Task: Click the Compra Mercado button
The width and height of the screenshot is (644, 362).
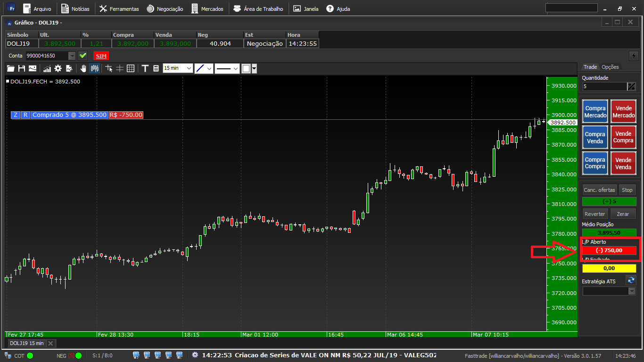Action: coord(596,112)
